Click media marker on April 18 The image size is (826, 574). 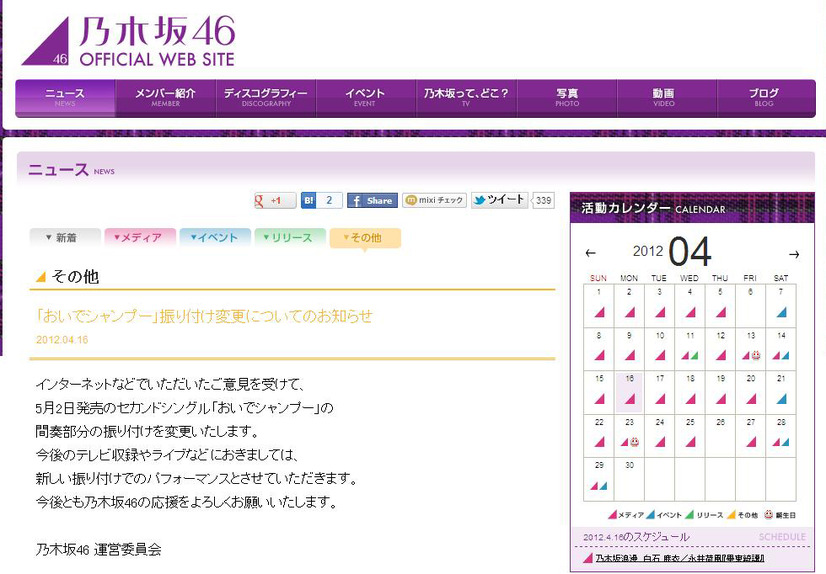691,399
